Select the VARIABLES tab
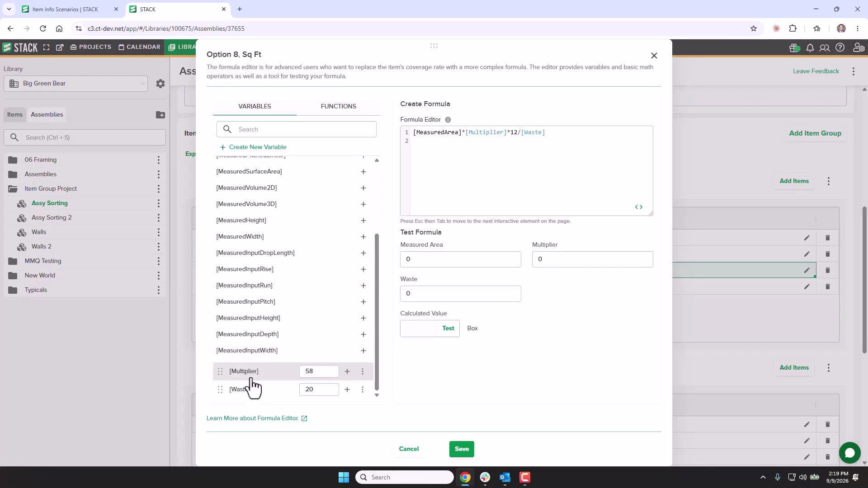 tap(255, 106)
